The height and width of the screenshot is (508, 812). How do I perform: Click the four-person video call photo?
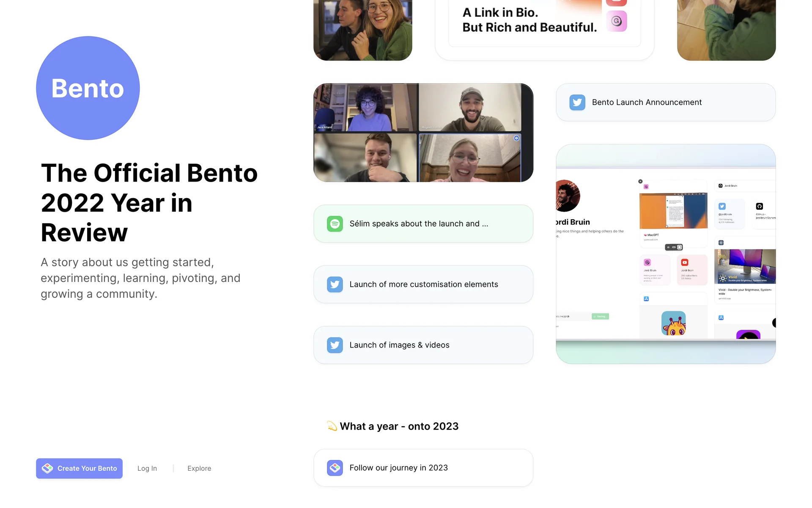pyautogui.click(x=423, y=133)
